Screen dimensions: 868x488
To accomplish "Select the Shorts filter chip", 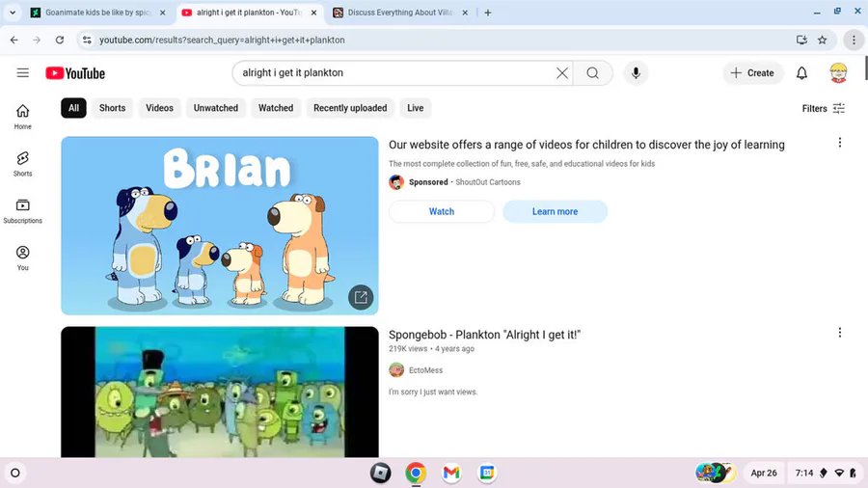I will click(113, 108).
